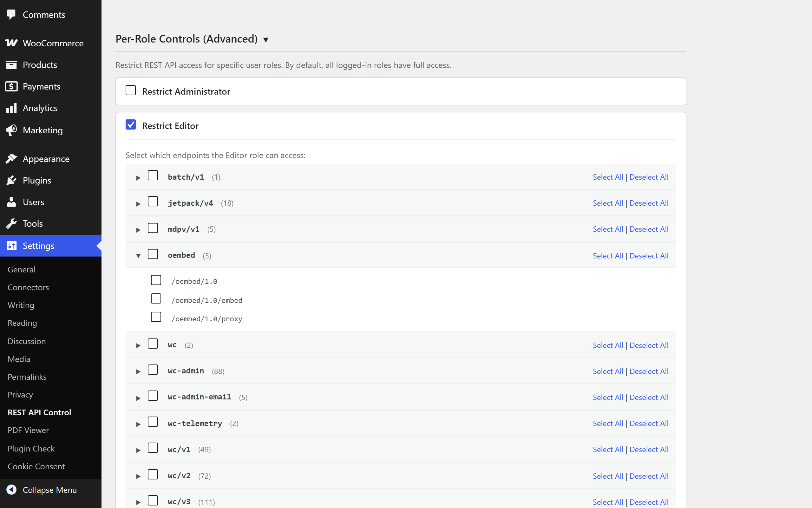Open the Cookie Consent submenu item
Image resolution: width=812 pixels, height=508 pixels.
[x=36, y=466]
